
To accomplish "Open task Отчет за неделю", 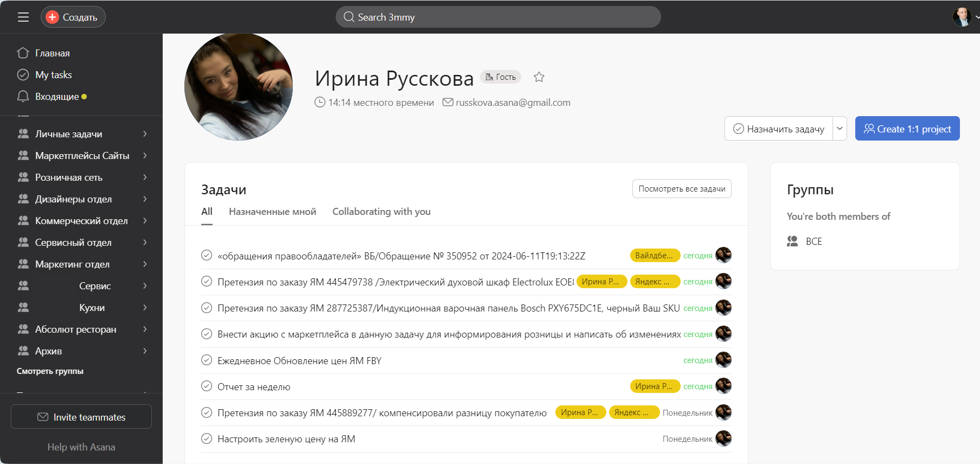I will (254, 387).
